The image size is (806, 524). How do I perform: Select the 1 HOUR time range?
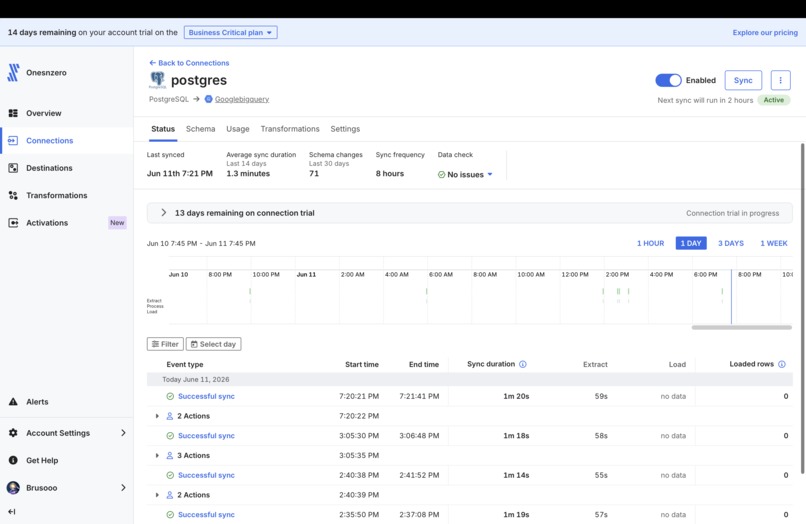pos(650,243)
